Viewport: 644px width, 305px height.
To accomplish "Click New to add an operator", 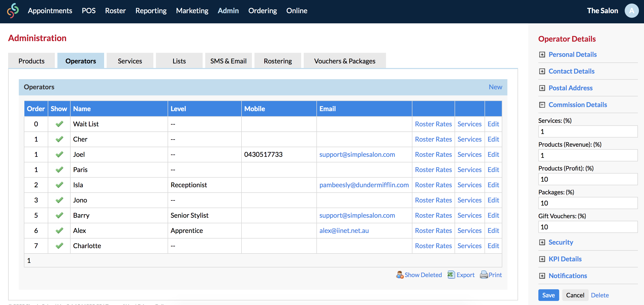I will click(x=495, y=87).
